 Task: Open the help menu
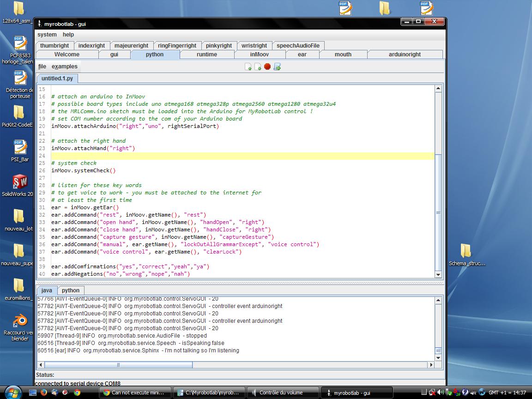tap(68, 35)
